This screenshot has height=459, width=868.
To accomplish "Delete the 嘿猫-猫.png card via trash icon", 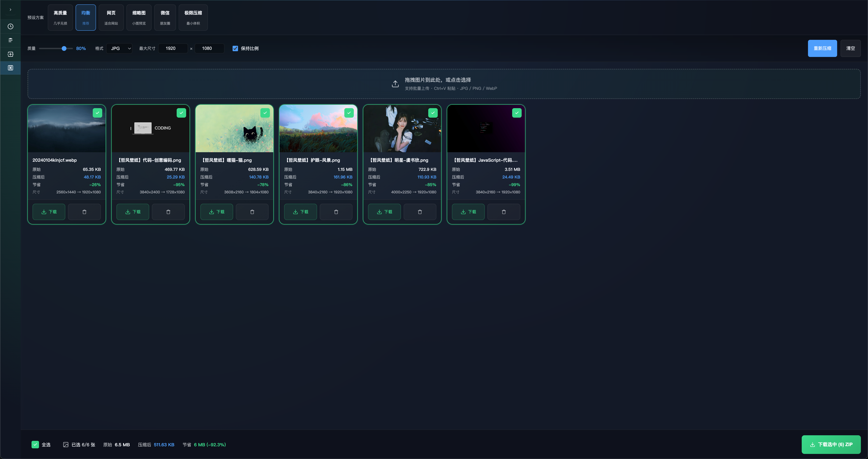I will click(252, 212).
